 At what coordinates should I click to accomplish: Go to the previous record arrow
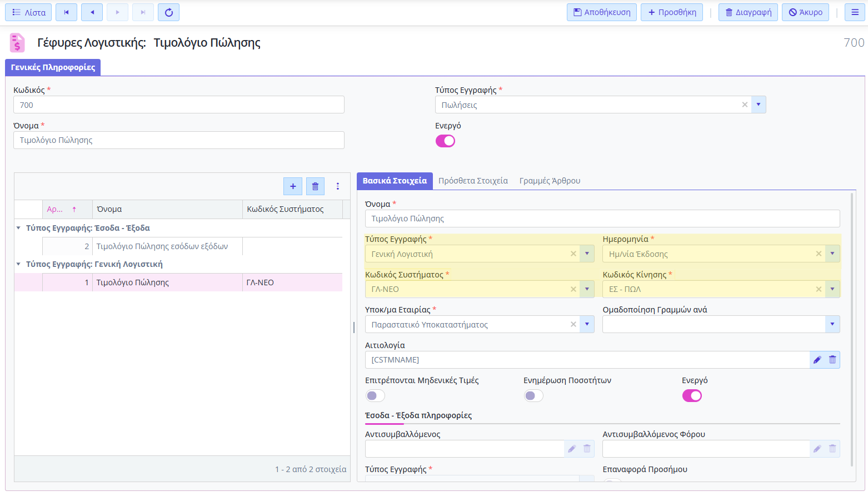point(92,12)
